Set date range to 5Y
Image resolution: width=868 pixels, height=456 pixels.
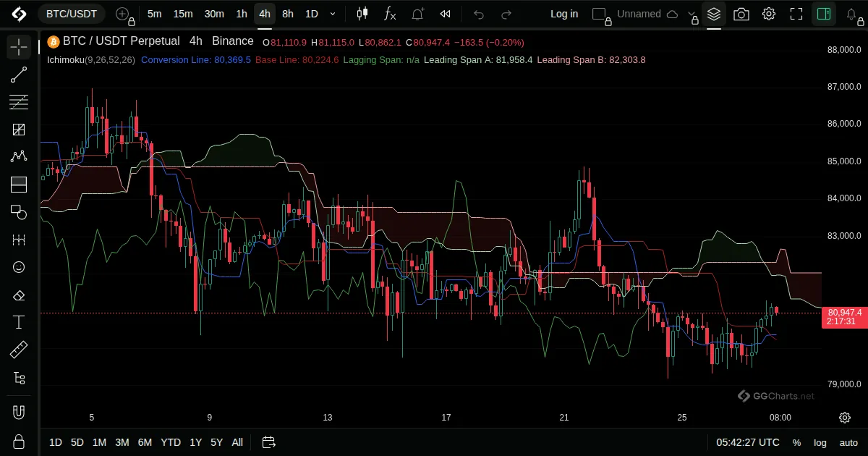tap(216, 442)
